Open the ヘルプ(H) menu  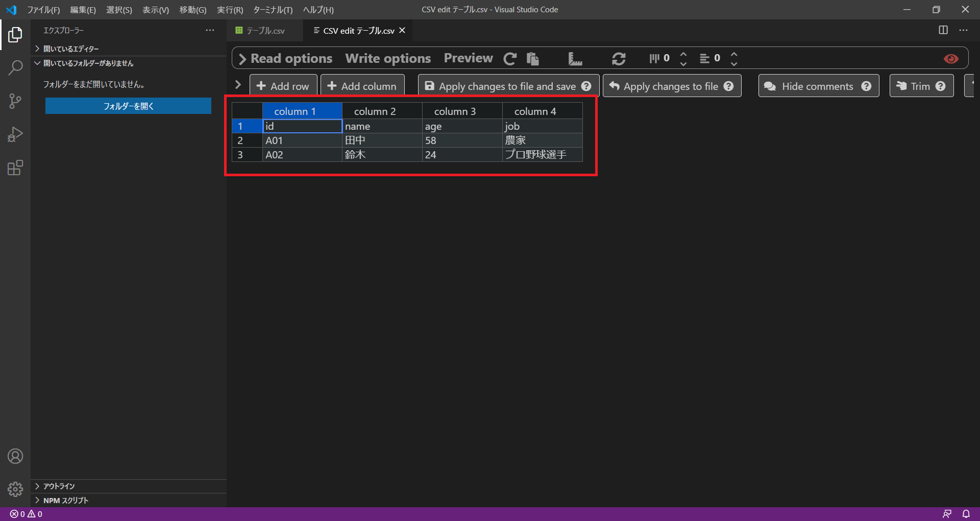click(x=318, y=10)
